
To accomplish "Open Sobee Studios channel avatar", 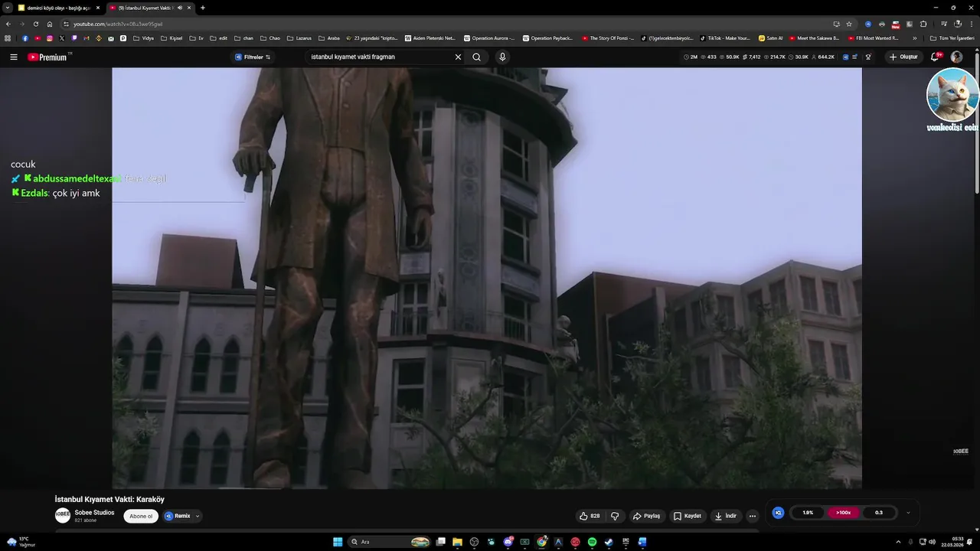I will pos(63,515).
